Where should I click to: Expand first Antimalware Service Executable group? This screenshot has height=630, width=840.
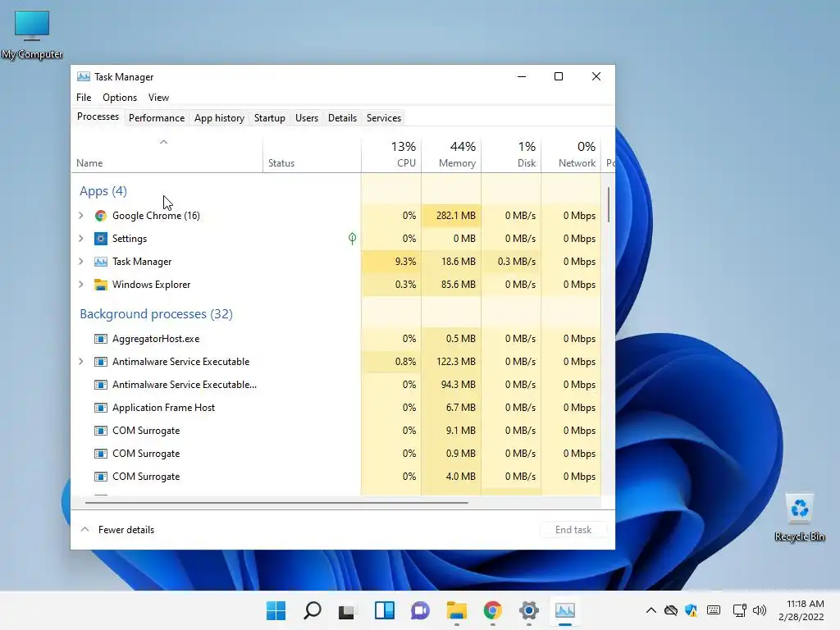tap(81, 362)
